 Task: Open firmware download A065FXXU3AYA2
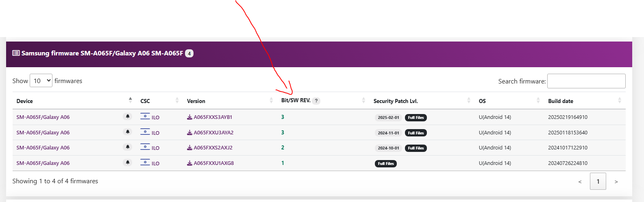210,132
